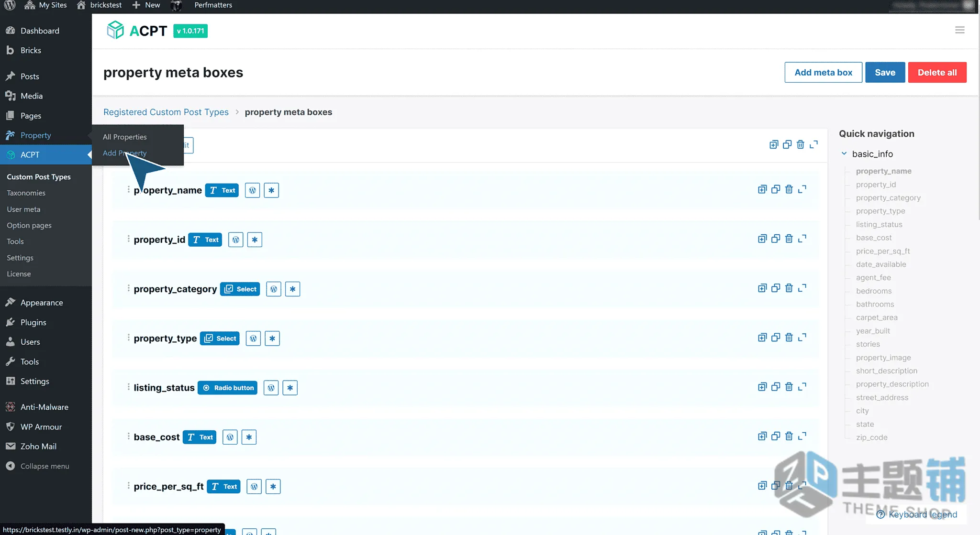This screenshot has height=535, width=980.
Task: Click the Select type badge on property_category
Action: pos(240,289)
